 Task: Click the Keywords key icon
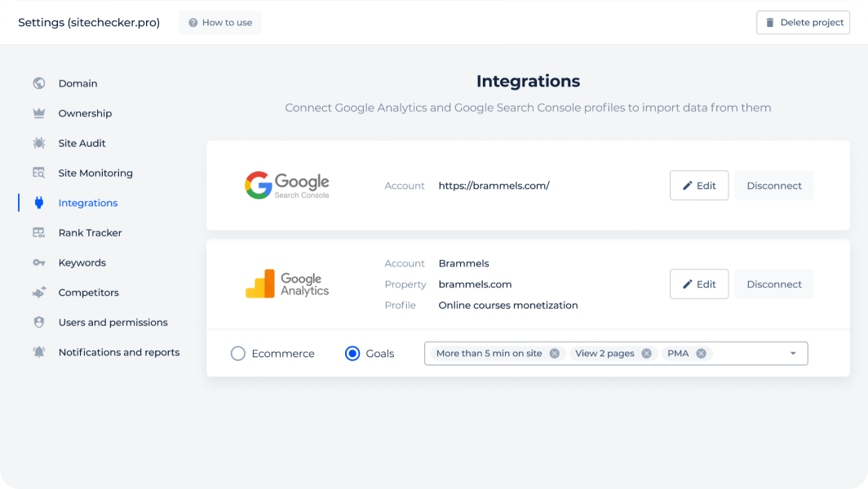[x=39, y=262]
